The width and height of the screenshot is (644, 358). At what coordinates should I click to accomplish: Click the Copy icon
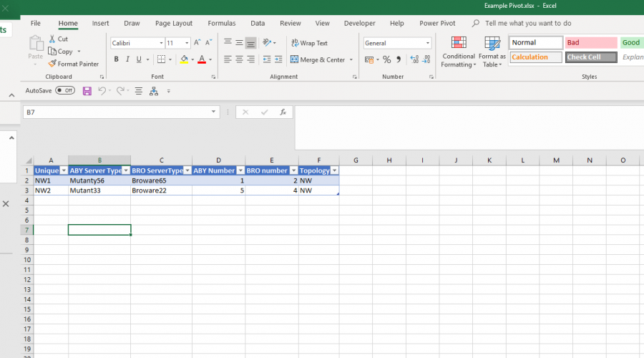(x=52, y=51)
